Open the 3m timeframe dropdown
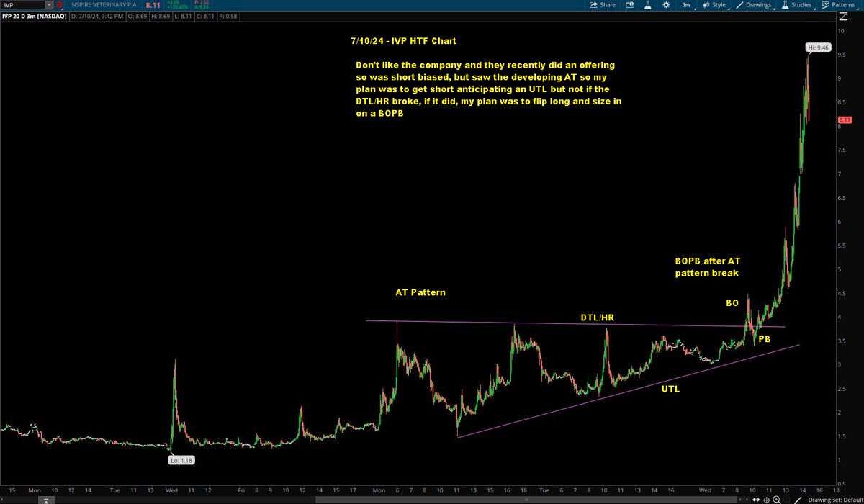Screen dimensions: 864x504 point(687,5)
